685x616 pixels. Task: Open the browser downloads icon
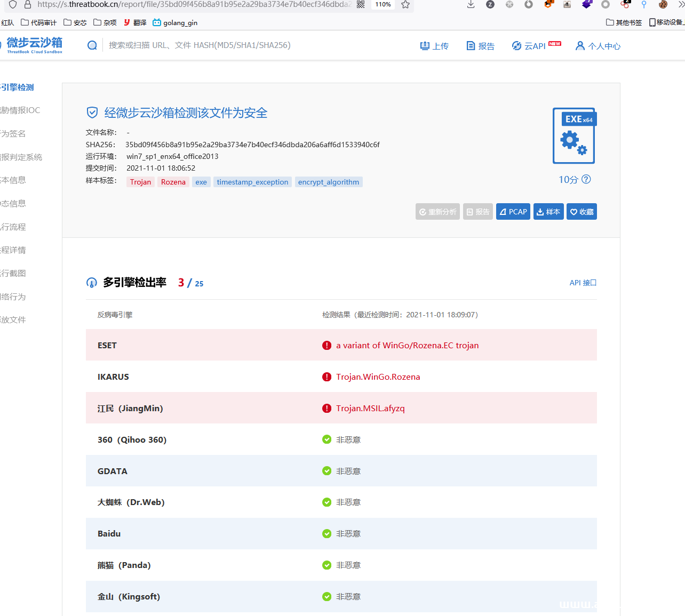click(x=471, y=5)
